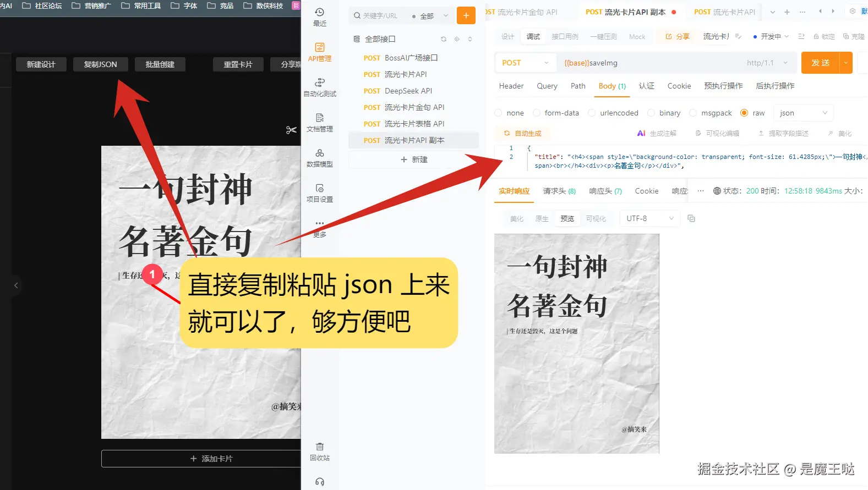
Task: Click the 新建设计 button
Action: (41, 64)
